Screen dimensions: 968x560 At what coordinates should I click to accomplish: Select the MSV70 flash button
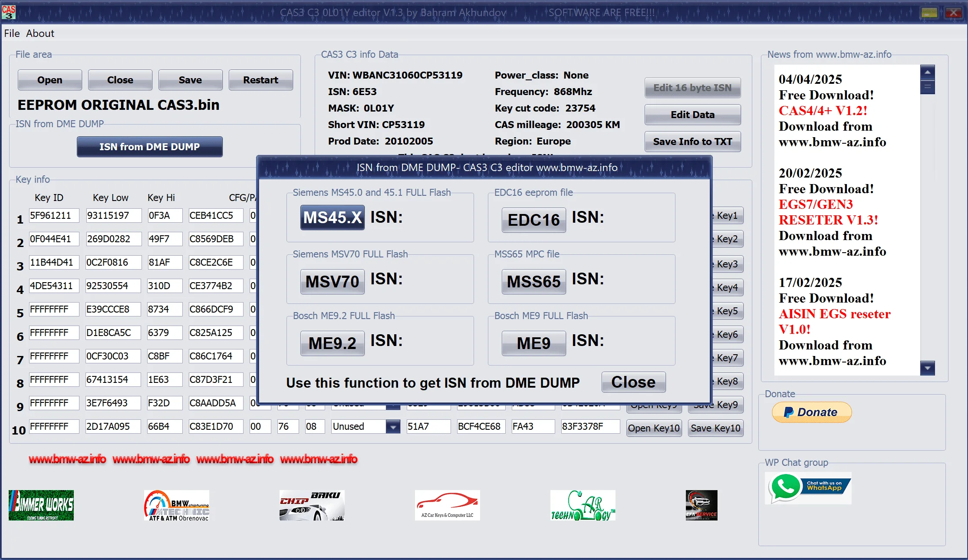coord(333,282)
